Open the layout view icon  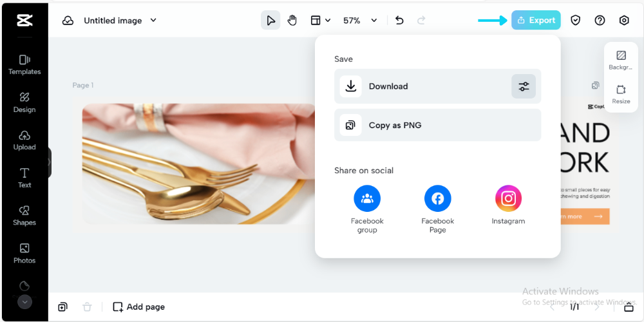coord(315,21)
